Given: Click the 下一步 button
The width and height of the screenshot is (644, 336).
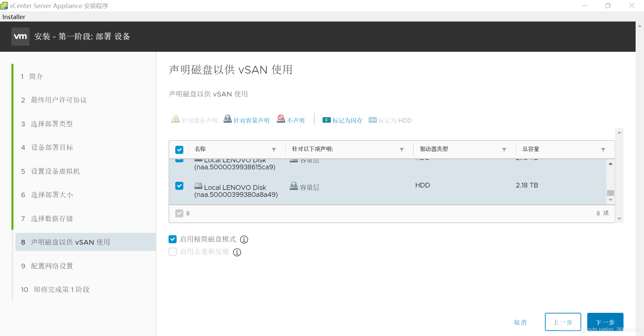Looking at the screenshot, I should tap(605, 322).
